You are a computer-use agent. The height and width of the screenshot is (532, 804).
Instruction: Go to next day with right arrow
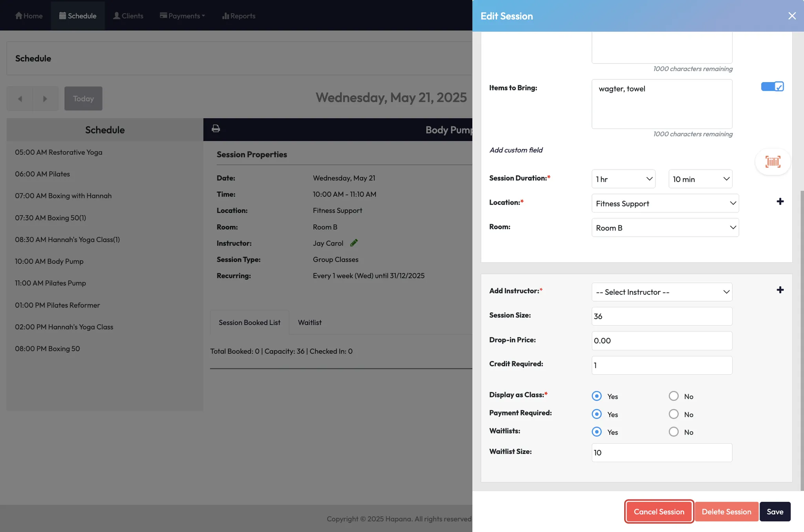[x=45, y=99]
